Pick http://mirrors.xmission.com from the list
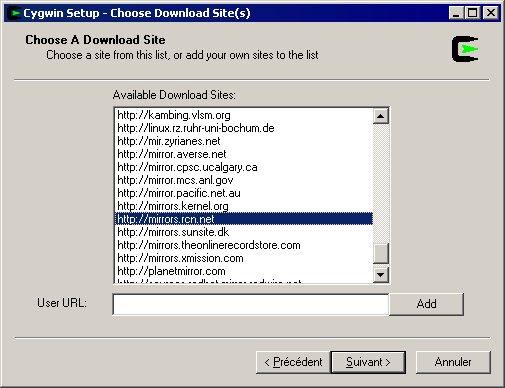505x388 pixels. [244, 258]
